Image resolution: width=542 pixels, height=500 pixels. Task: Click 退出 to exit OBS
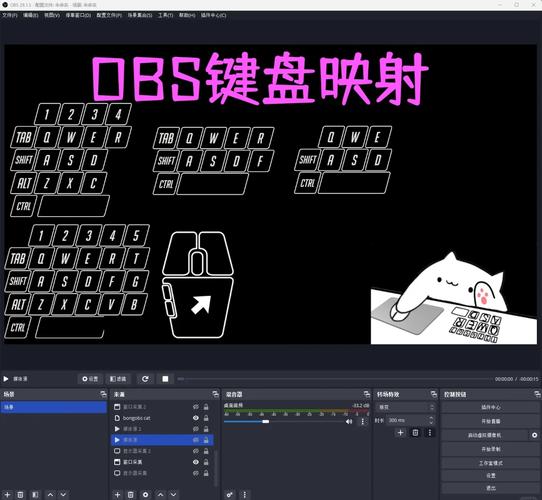(x=491, y=488)
